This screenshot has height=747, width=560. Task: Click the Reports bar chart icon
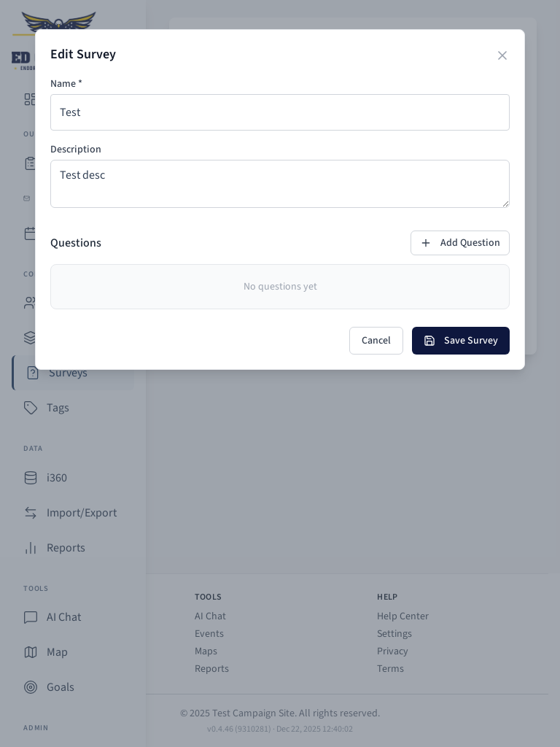[30, 548]
